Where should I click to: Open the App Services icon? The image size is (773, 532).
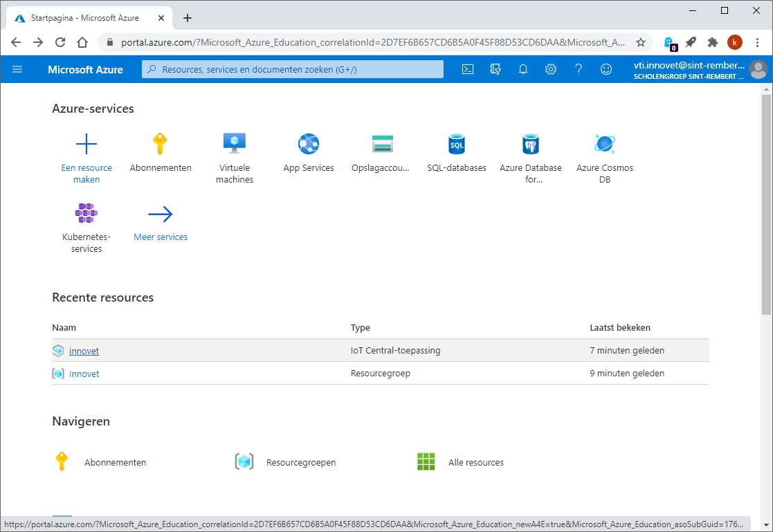pyautogui.click(x=309, y=144)
